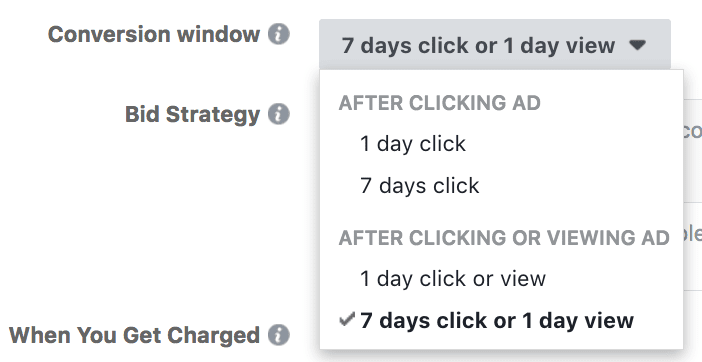This screenshot has width=702, height=362.
Task: Collapse the '7 days click or 1 day view' dropdown
Action: 495,44
